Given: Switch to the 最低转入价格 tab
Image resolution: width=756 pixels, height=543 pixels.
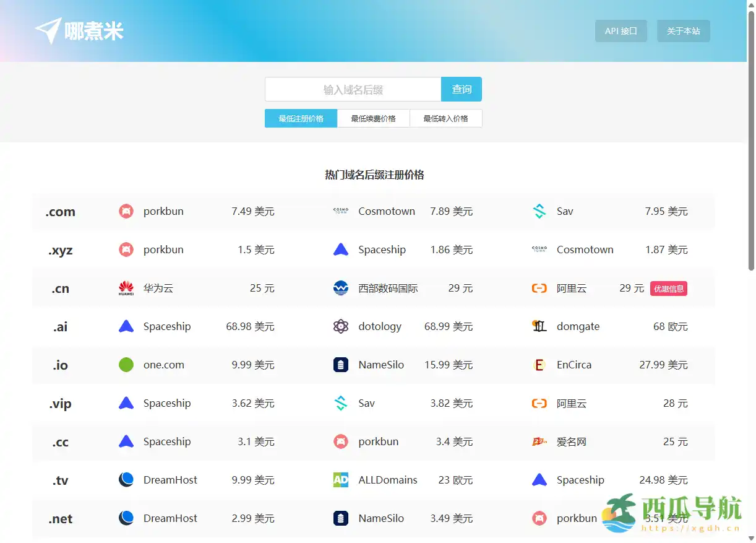Looking at the screenshot, I should (x=445, y=118).
